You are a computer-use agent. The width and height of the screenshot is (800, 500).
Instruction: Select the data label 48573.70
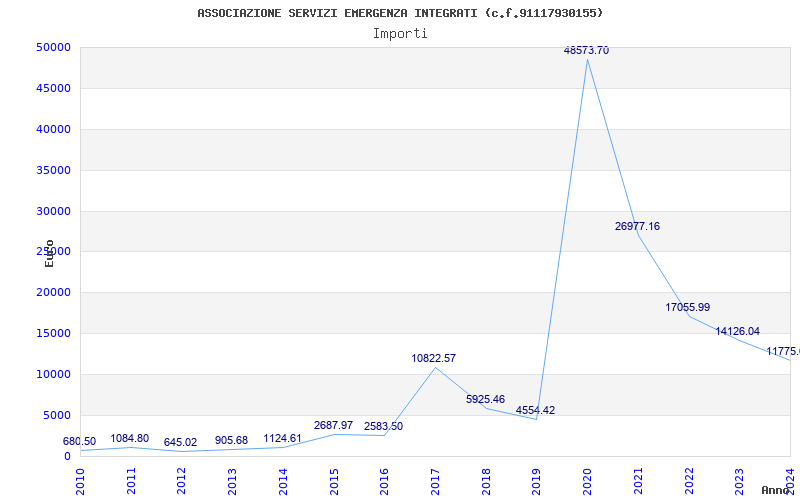(x=586, y=51)
